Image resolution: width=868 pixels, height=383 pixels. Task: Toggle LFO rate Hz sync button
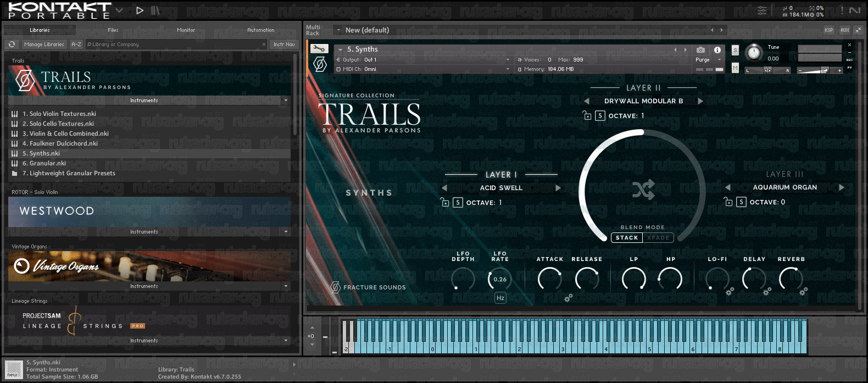pyautogui.click(x=500, y=298)
